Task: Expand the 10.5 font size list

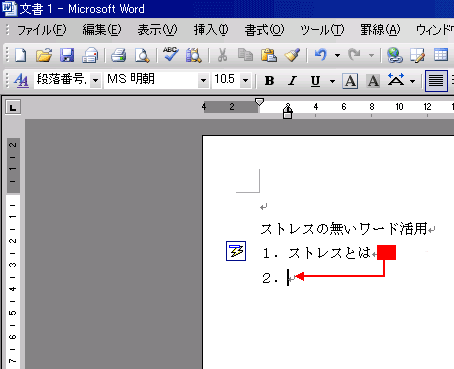Action: coord(246,80)
